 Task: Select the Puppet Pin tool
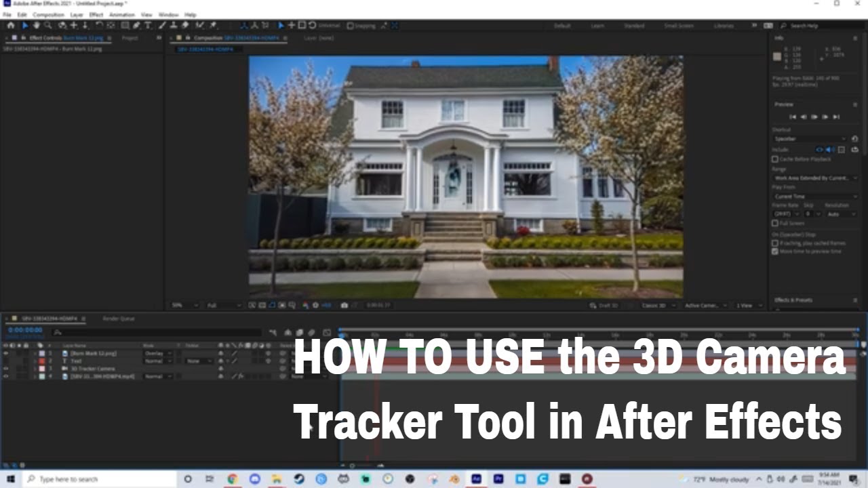point(213,26)
